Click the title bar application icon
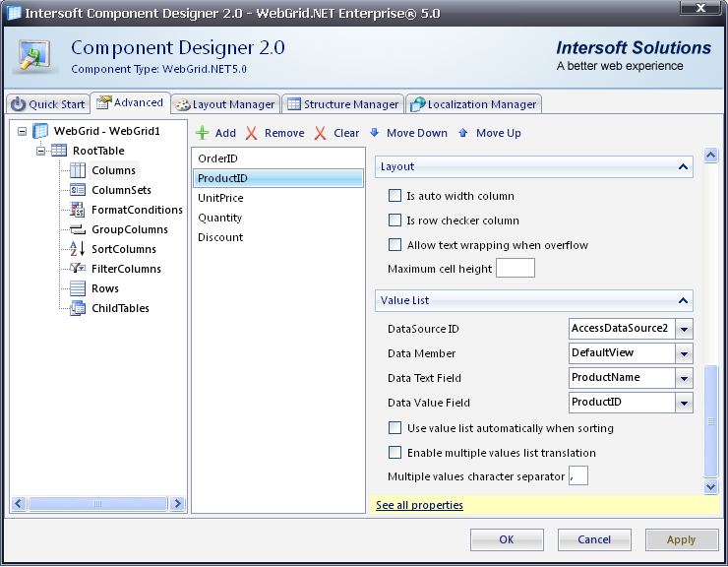 coord(14,13)
